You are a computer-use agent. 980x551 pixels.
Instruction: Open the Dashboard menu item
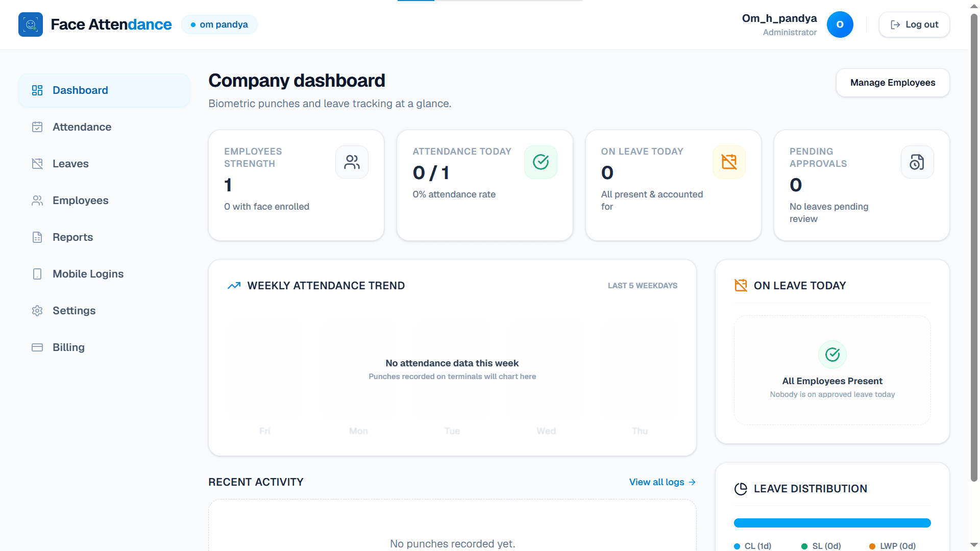(104, 90)
